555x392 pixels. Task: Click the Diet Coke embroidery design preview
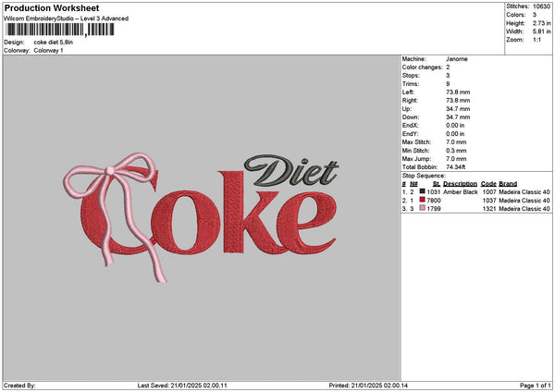201,217
